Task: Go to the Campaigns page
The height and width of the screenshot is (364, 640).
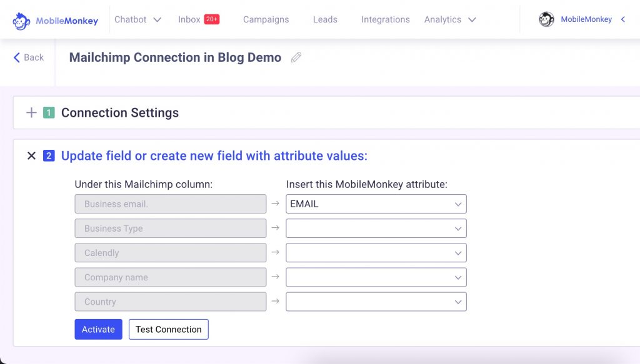Action: click(266, 19)
